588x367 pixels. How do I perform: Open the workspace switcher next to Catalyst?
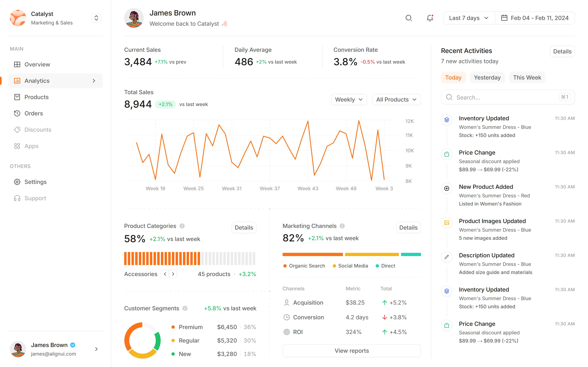click(x=96, y=18)
